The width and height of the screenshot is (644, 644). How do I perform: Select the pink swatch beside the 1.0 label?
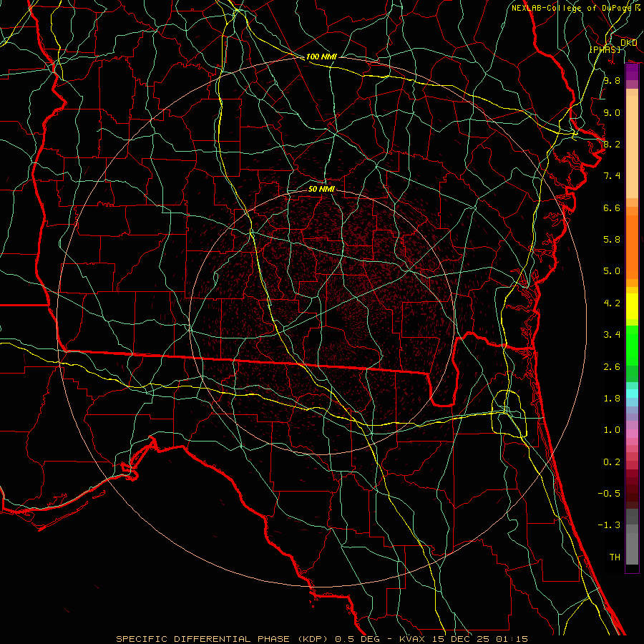click(632, 431)
